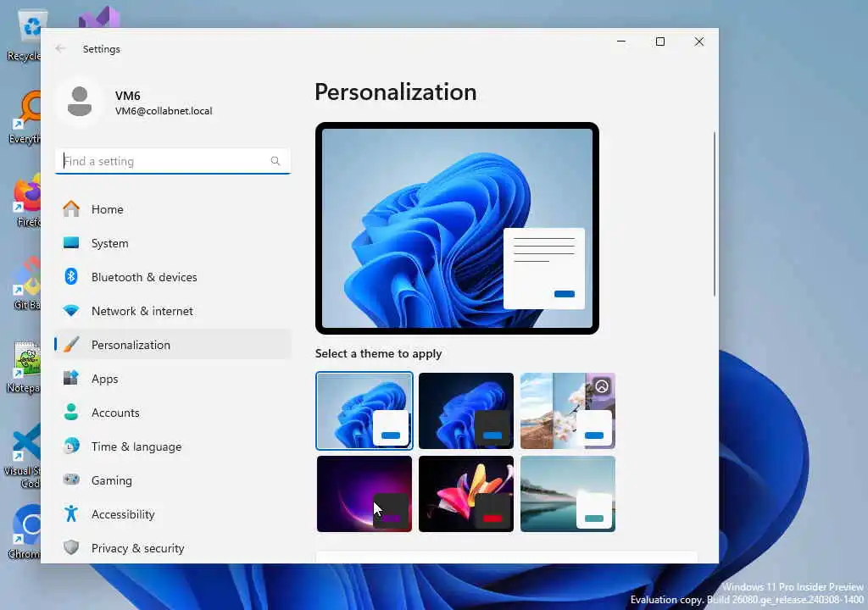Image resolution: width=868 pixels, height=610 pixels.
Task: Select Personalization in the sidebar
Action: click(173, 344)
